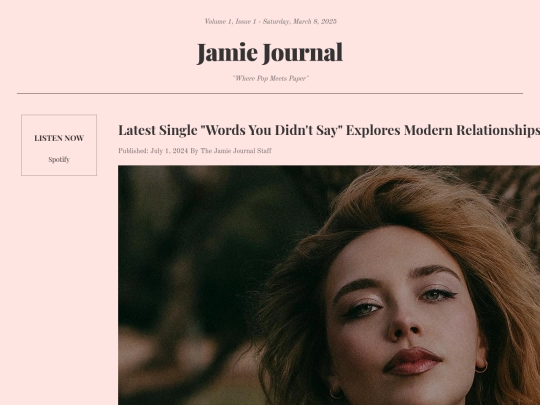
Task: Click the Jamie Journal masthead title
Action: click(x=270, y=53)
